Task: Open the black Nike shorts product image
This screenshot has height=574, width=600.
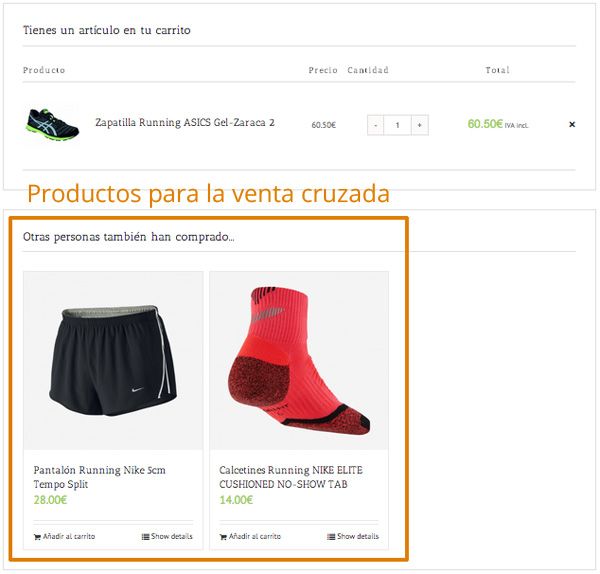Action: tap(113, 360)
